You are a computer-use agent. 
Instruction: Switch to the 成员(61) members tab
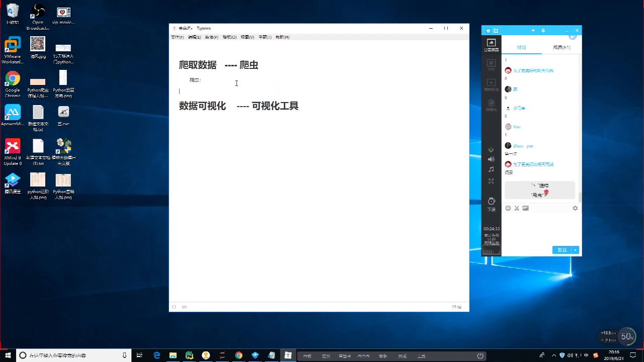pyautogui.click(x=560, y=47)
